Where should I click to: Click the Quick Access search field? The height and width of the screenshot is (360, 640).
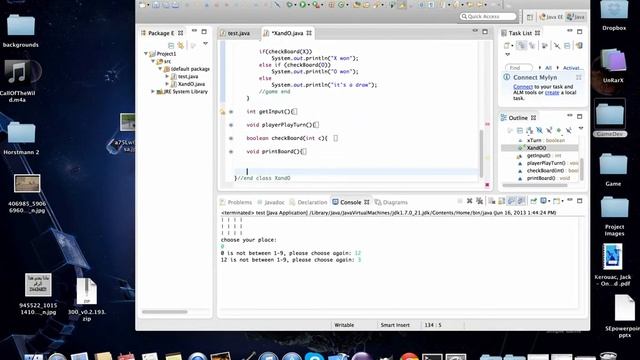488,16
